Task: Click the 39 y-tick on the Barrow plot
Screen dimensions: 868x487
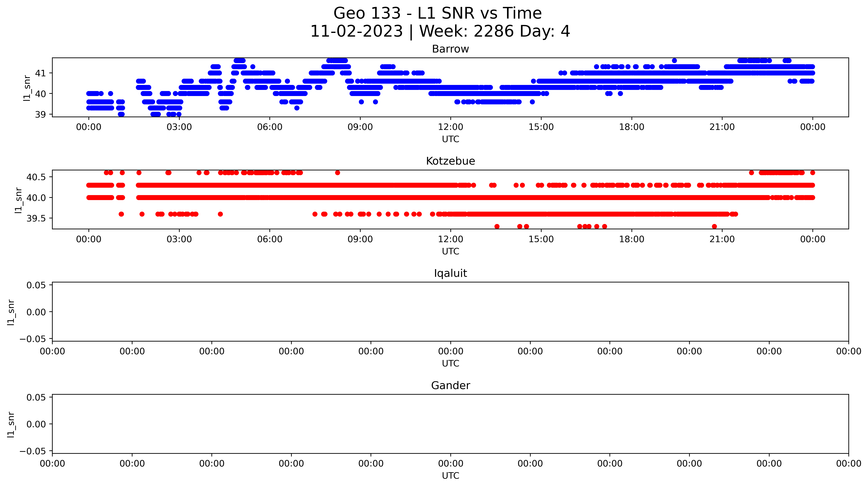Action: pyautogui.click(x=40, y=115)
